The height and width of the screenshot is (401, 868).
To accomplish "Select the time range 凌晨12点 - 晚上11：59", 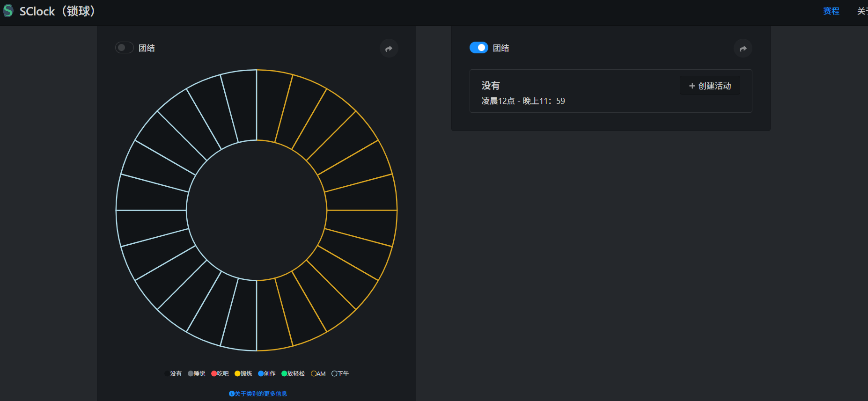I will (x=523, y=101).
